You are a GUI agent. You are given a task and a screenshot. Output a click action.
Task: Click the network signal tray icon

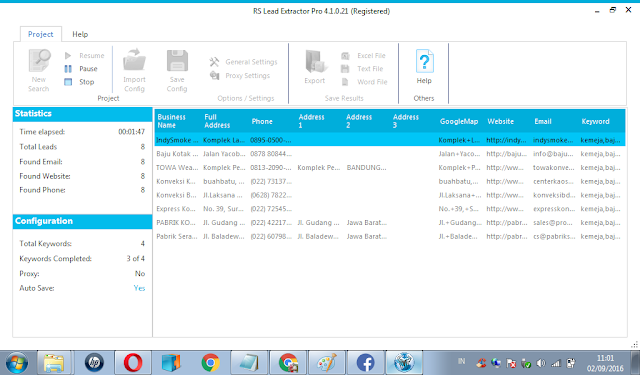556,363
